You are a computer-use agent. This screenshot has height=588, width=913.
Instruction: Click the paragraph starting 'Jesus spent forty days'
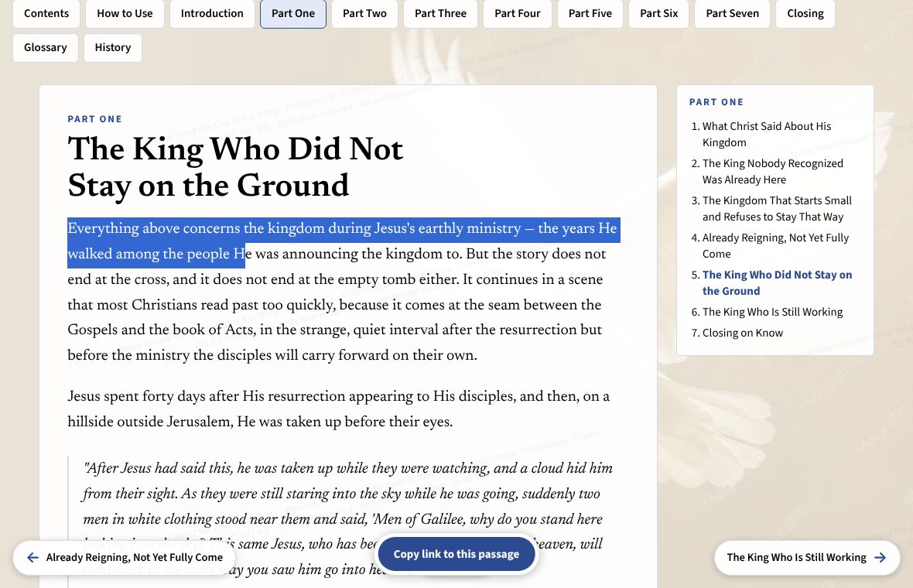338,409
